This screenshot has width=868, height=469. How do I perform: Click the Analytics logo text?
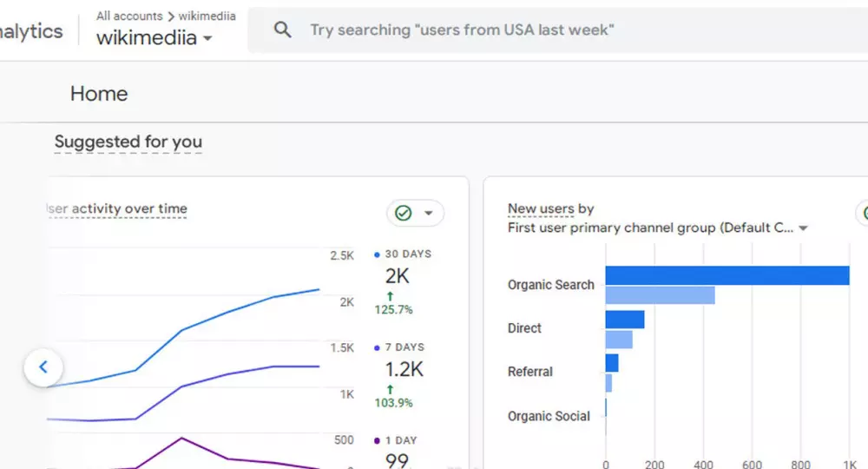coord(31,31)
